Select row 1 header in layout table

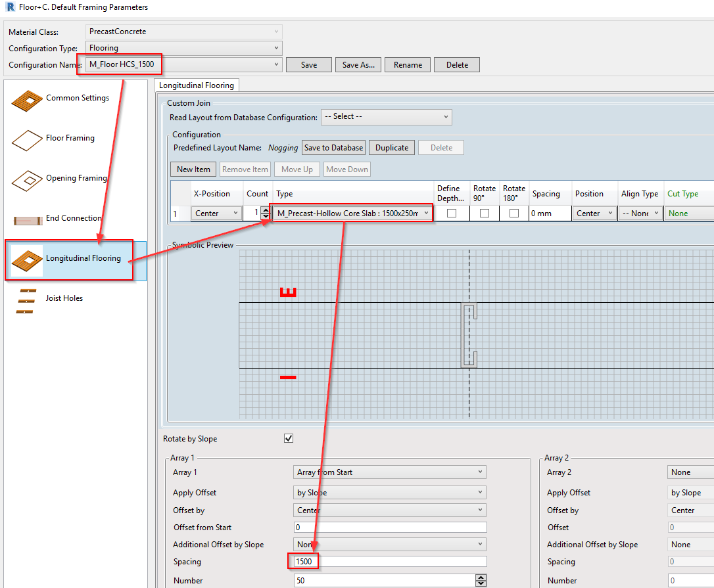click(181, 213)
